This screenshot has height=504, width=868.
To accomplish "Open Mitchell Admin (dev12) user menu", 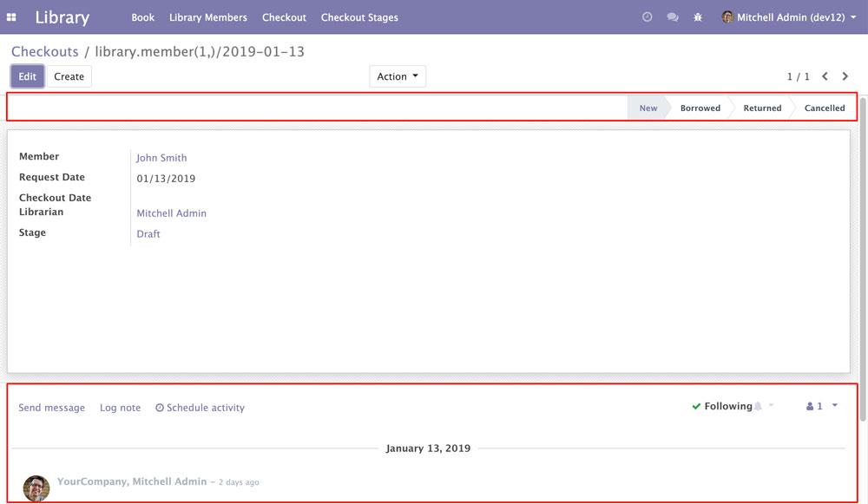I will tap(789, 17).
